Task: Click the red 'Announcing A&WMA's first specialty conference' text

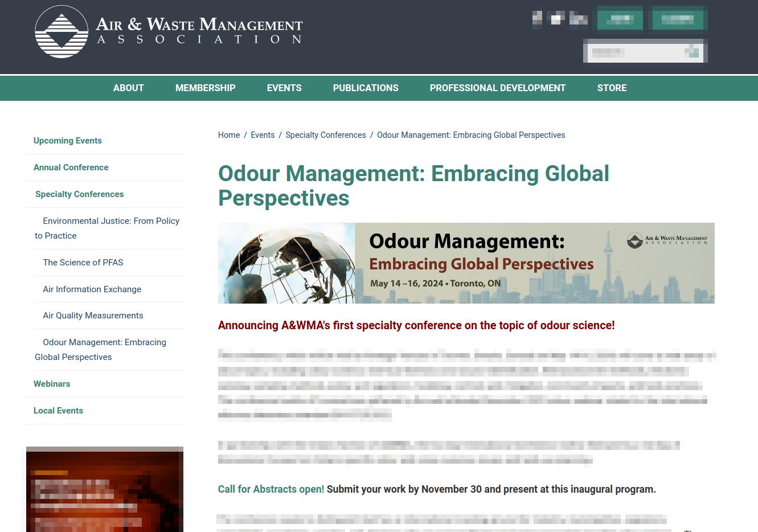Action: (x=416, y=326)
